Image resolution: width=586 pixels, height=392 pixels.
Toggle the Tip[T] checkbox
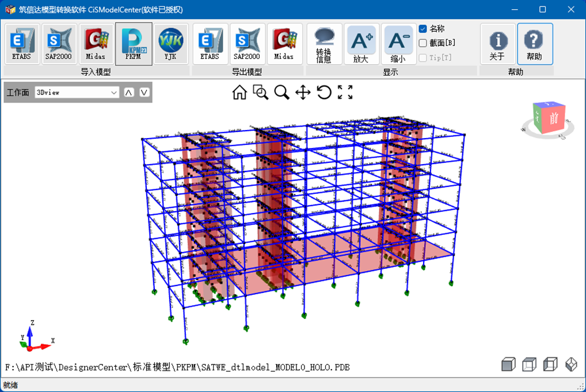pos(423,58)
